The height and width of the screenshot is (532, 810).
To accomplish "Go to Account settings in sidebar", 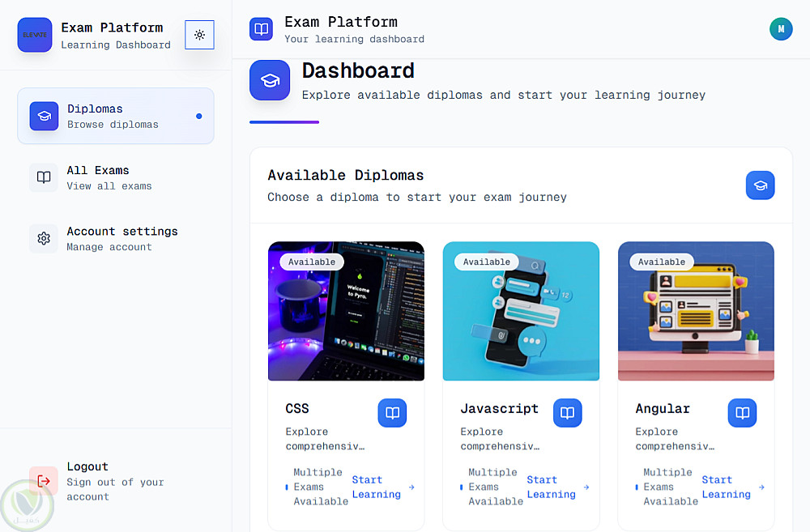I will tap(116, 239).
